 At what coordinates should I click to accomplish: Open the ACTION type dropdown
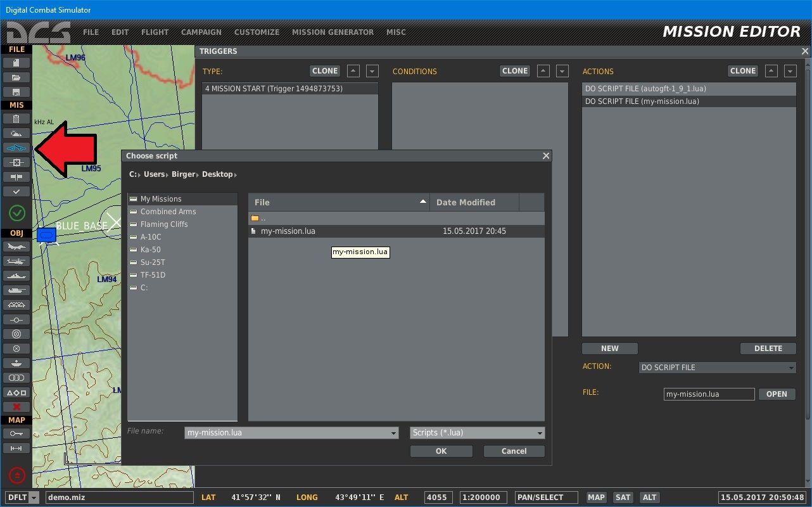point(718,368)
